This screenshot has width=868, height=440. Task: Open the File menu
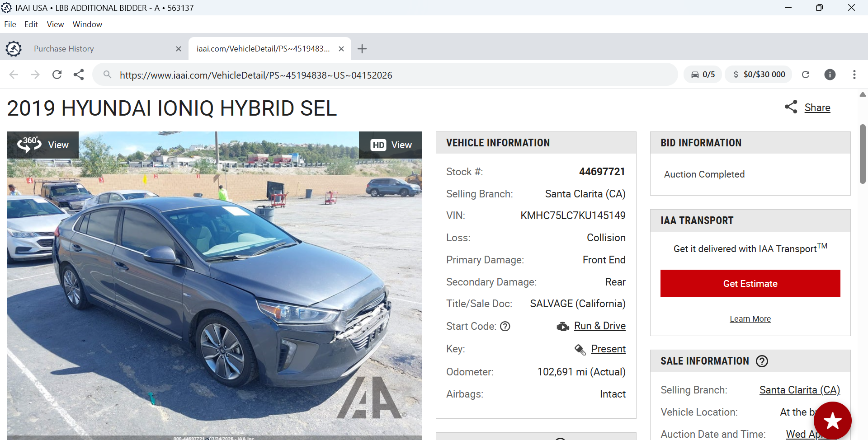coord(10,24)
